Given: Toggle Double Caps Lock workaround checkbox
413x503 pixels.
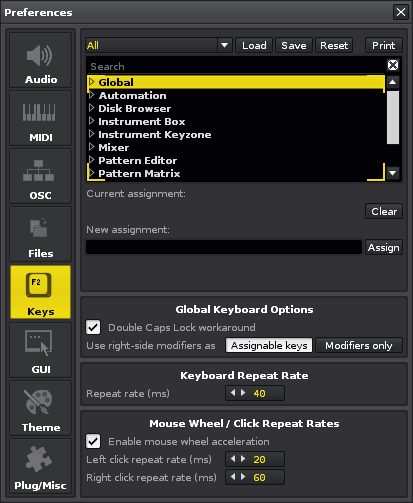Looking at the screenshot, I should 93,327.
